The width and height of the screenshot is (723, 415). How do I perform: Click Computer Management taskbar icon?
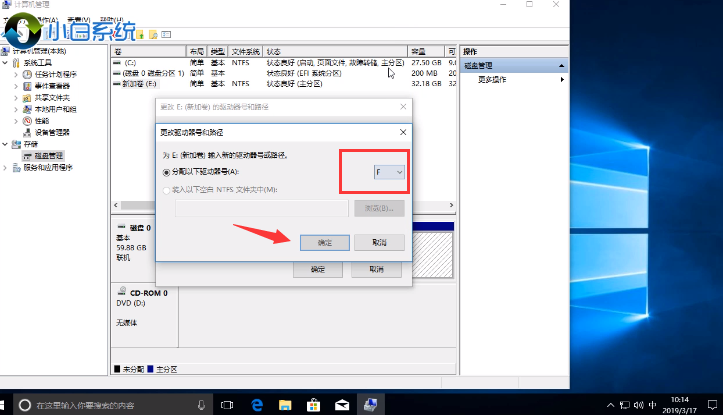pos(370,405)
